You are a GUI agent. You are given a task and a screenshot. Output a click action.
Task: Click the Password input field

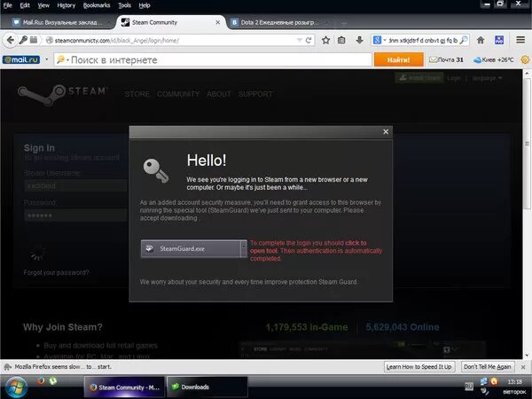pyautogui.click(x=75, y=215)
